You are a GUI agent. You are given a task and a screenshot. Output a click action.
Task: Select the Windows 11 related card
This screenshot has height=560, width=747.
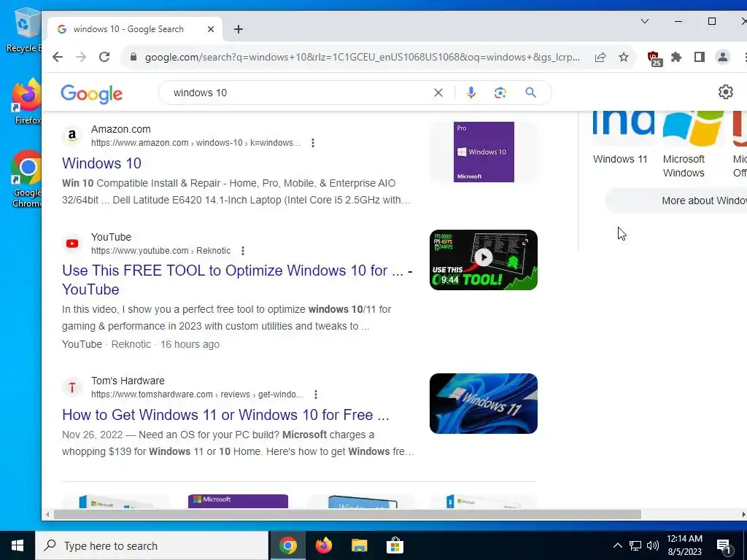[x=622, y=138]
